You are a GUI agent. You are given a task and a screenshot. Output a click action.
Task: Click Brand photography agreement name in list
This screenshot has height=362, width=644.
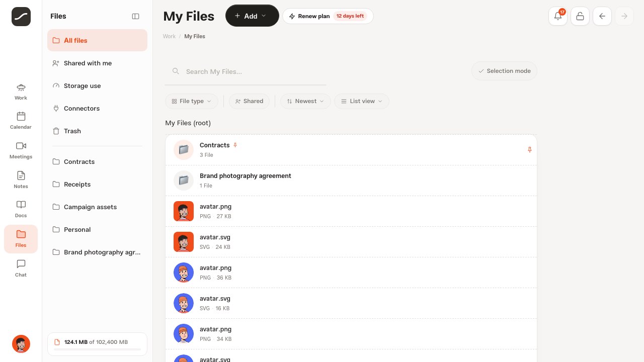pyautogui.click(x=246, y=176)
